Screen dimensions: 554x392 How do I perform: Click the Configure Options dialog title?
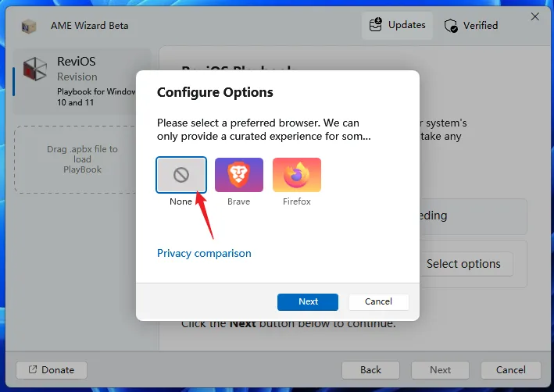(x=215, y=92)
